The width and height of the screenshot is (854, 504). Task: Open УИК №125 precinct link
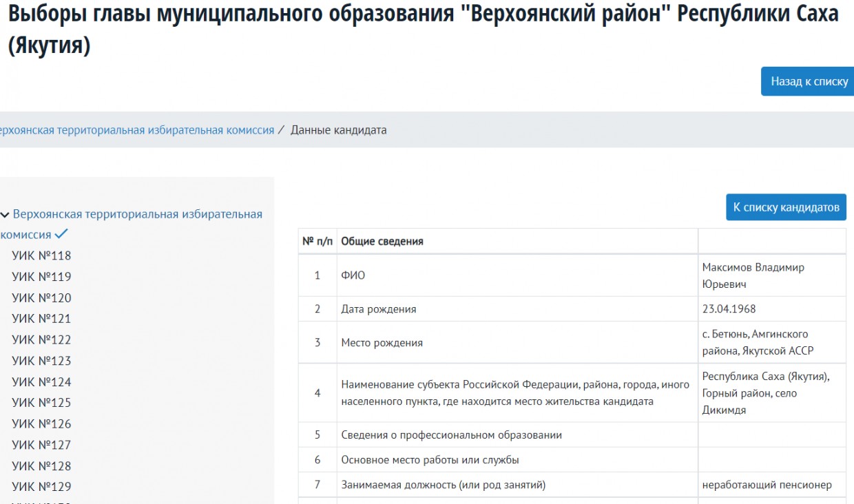click(41, 403)
